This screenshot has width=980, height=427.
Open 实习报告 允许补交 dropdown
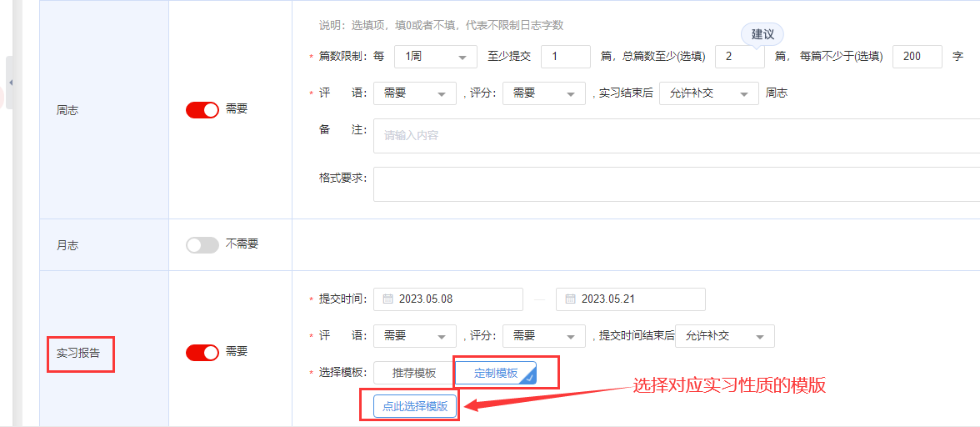(x=724, y=336)
